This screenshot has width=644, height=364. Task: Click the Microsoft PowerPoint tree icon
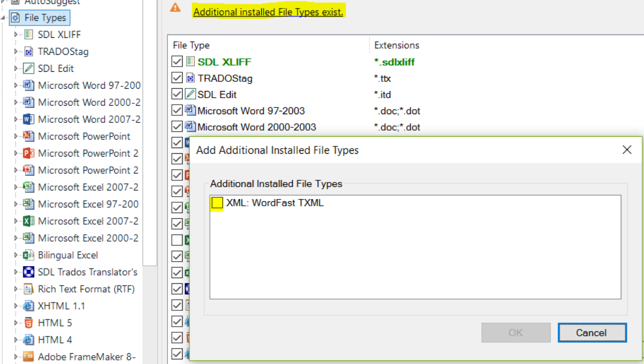(28, 136)
